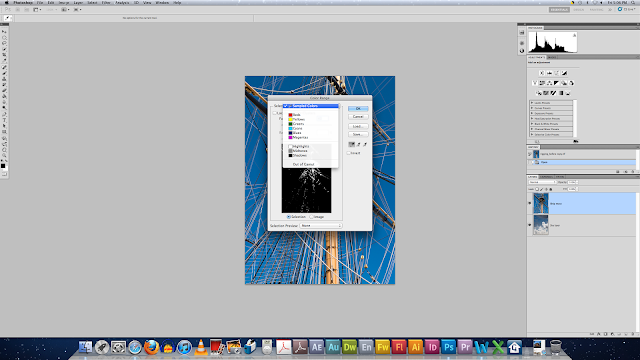Select the Clone Stamp tool

4,79
